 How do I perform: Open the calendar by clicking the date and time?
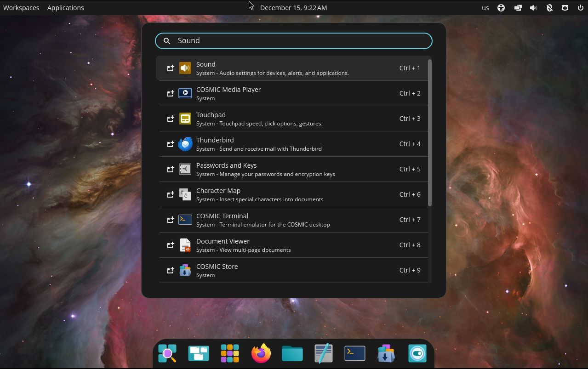(x=294, y=7)
